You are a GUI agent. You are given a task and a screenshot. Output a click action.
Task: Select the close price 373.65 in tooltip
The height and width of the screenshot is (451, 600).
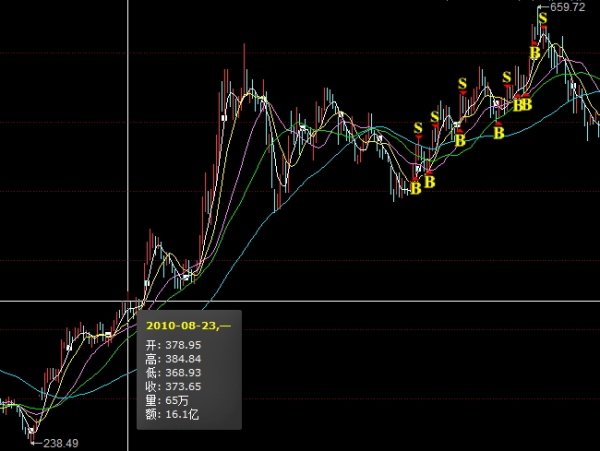183,386
